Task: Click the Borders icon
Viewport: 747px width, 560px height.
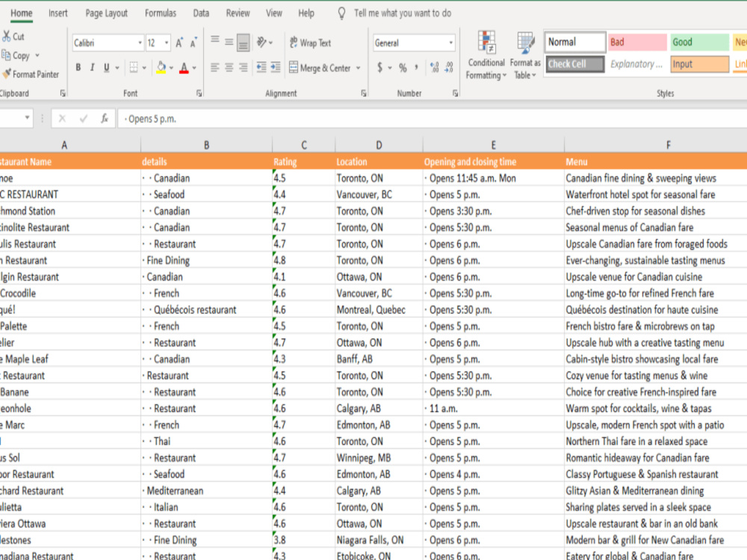Action: pos(134,68)
